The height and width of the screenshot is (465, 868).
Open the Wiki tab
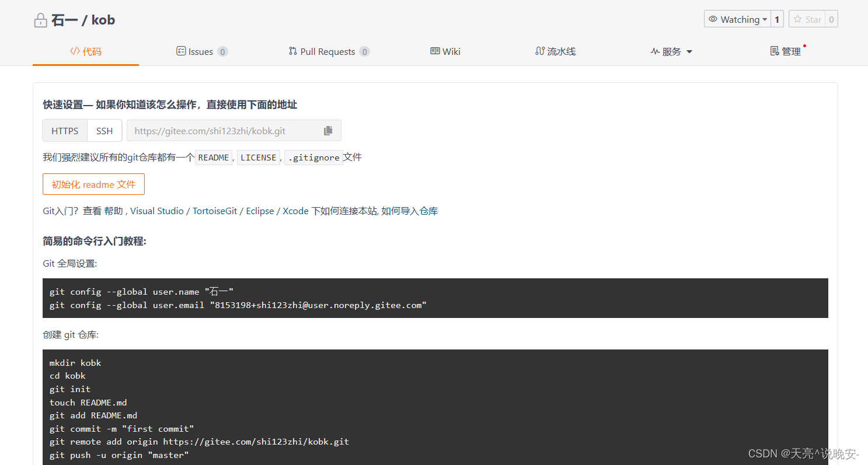coord(445,51)
